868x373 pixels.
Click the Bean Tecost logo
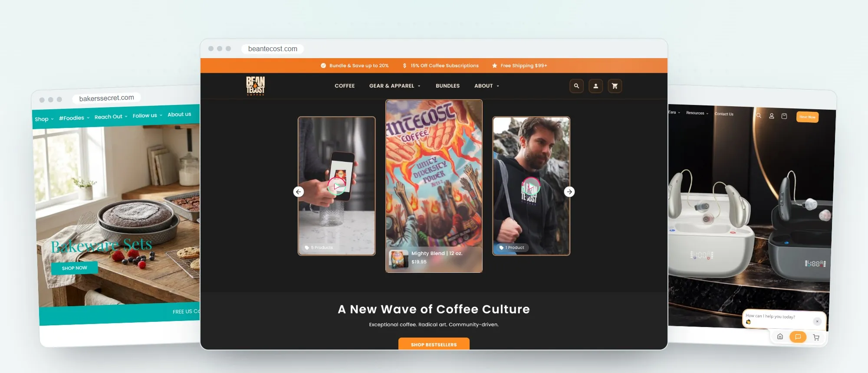256,86
